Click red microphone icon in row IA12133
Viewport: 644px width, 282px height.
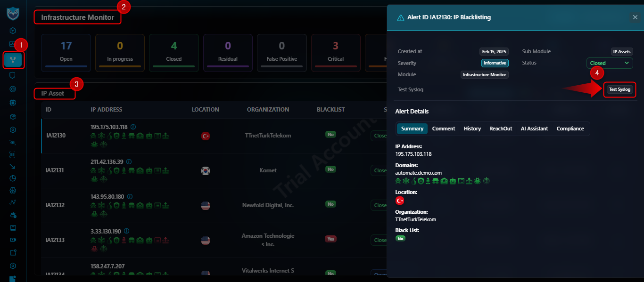pyautogui.click(x=124, y=241)
